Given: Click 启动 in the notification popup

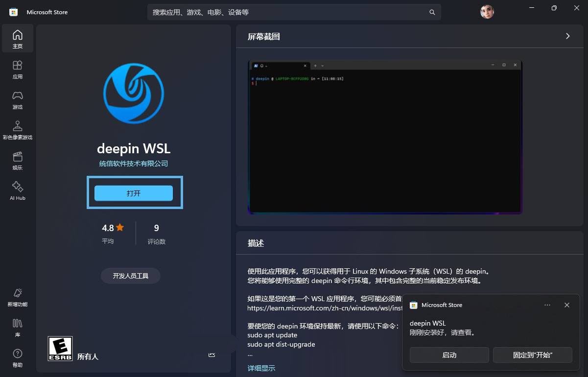Looking at the screenshot, I should click(449, 355).
